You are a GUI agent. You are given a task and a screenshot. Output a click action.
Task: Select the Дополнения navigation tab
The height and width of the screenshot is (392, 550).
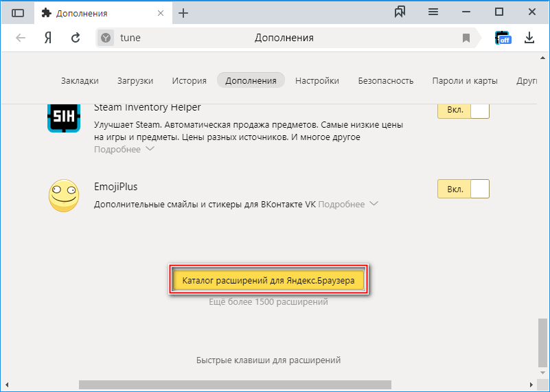[251, 80]
